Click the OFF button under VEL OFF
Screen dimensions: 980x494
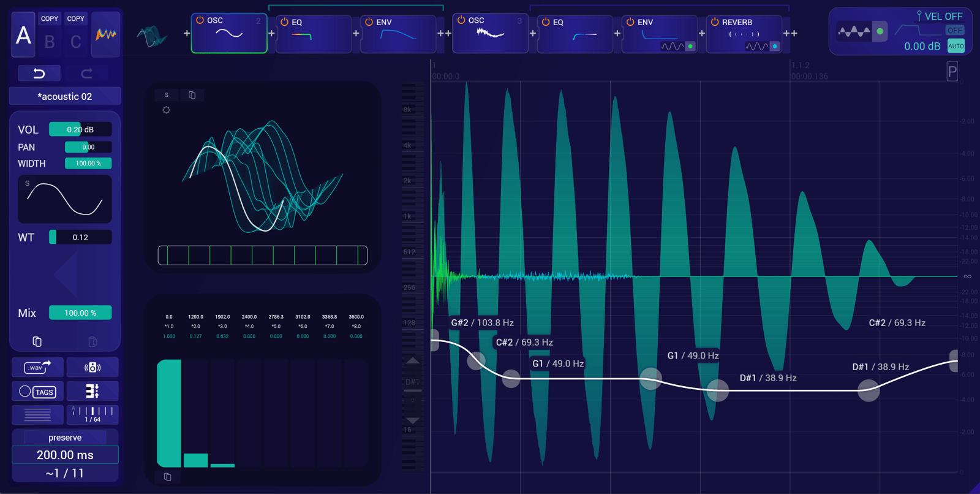pos(954,30)
